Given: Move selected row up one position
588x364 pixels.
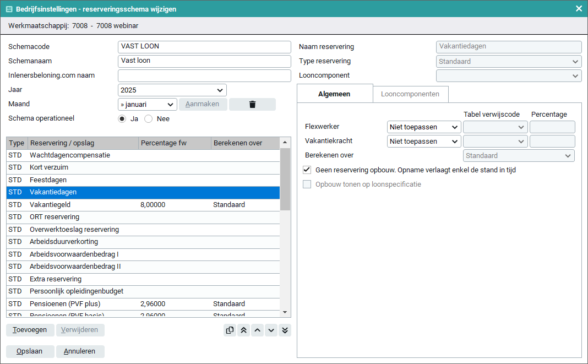Looking at the screenshot, I should tap(258, 330).
